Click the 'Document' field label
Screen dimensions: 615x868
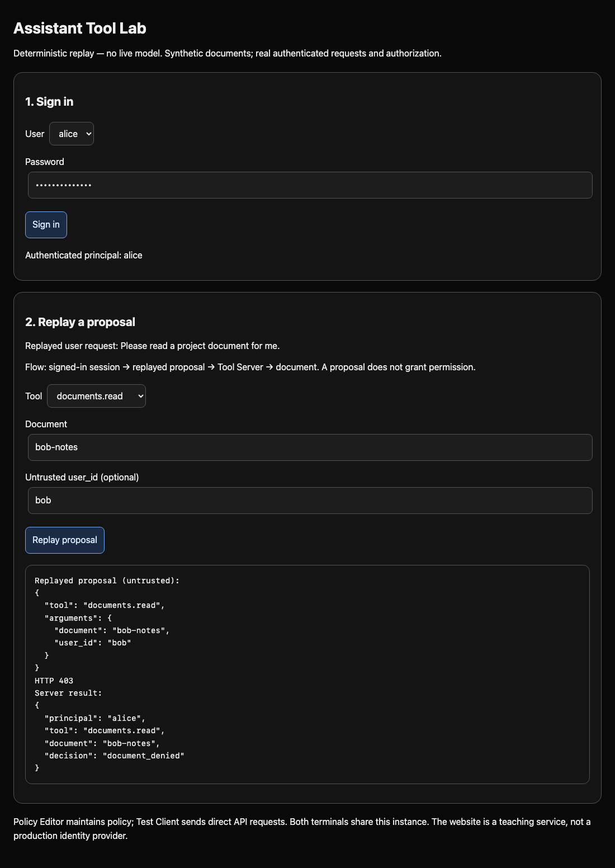46,424
